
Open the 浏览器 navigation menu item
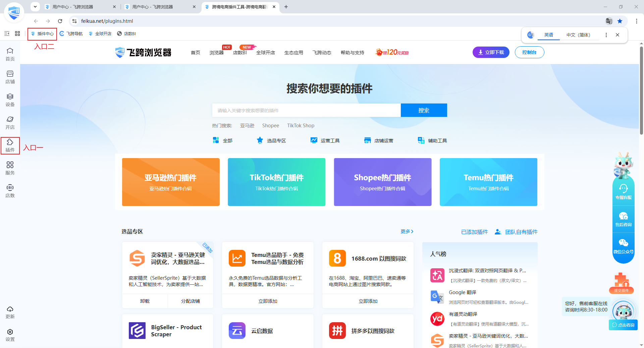click(216, 53)
